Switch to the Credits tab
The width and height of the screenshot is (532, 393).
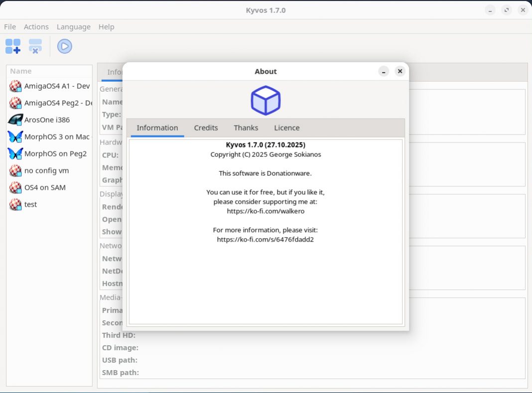206,128
